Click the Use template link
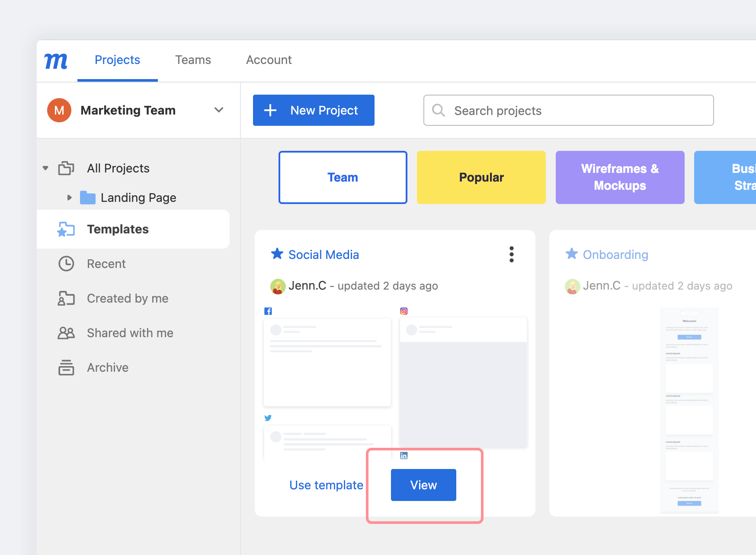Screen dimensions: 756x555 pyautogui.click(x=326, y=485)
